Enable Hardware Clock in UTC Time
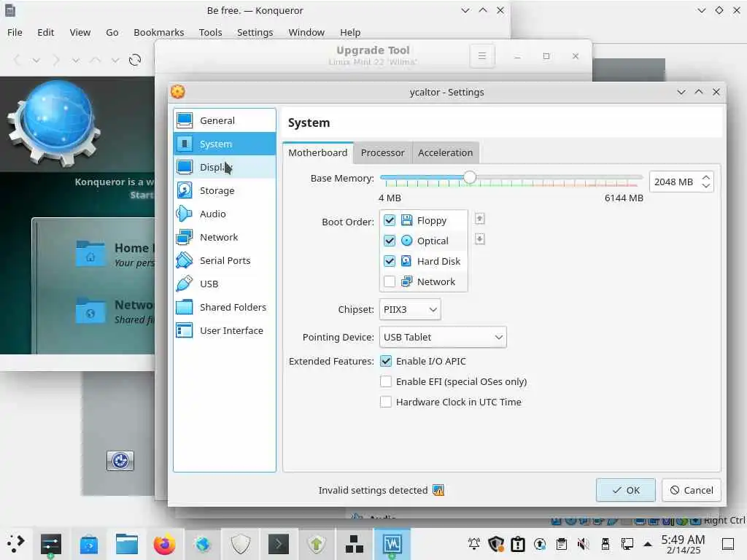Viewport: 747px width, 560px height. tap(386, 402)
